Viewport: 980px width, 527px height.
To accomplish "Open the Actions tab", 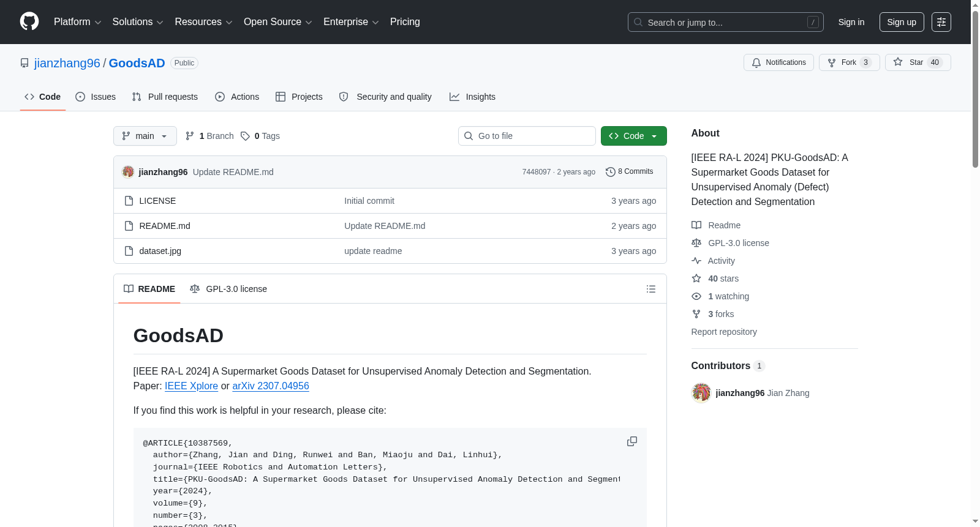I will 237,97.
